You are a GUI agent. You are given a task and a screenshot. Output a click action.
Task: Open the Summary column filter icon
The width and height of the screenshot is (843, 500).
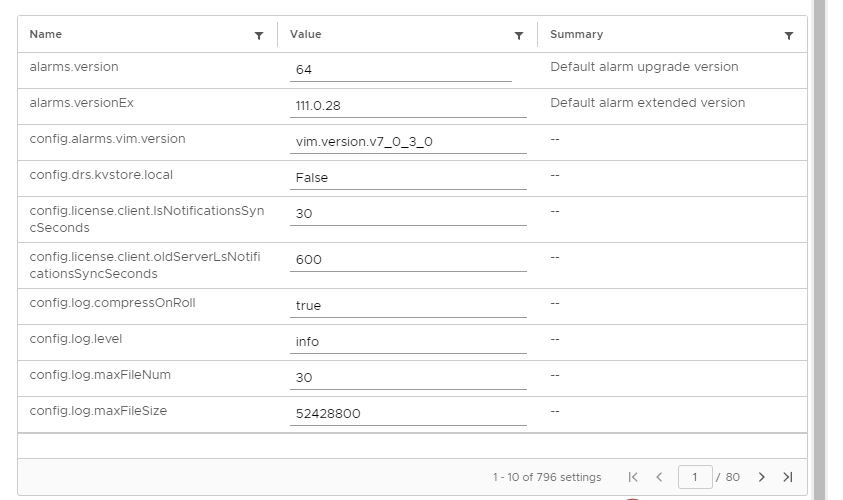pos(789,36)
